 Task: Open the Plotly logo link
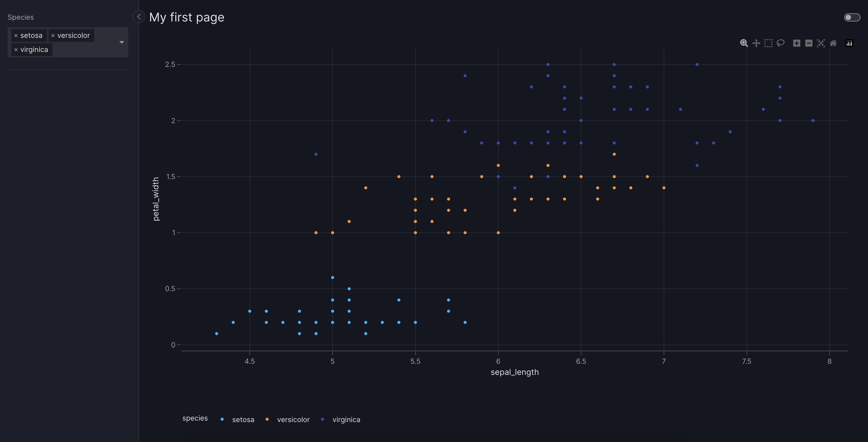coord(849,43)
